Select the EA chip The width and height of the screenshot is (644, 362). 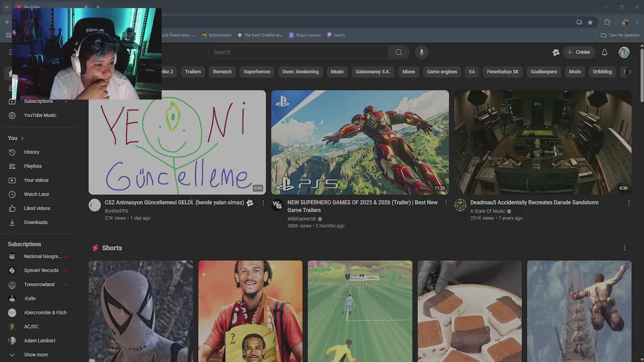click(472, 72)
